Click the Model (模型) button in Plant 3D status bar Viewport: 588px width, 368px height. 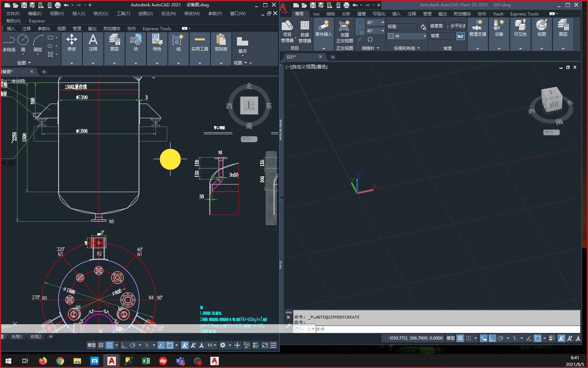click(x=450, y=338)
